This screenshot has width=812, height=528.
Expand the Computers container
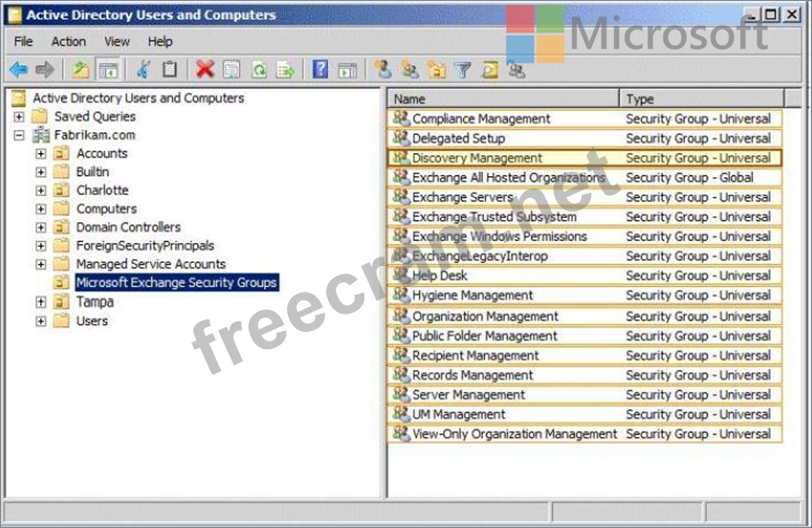tap(41, 209)
